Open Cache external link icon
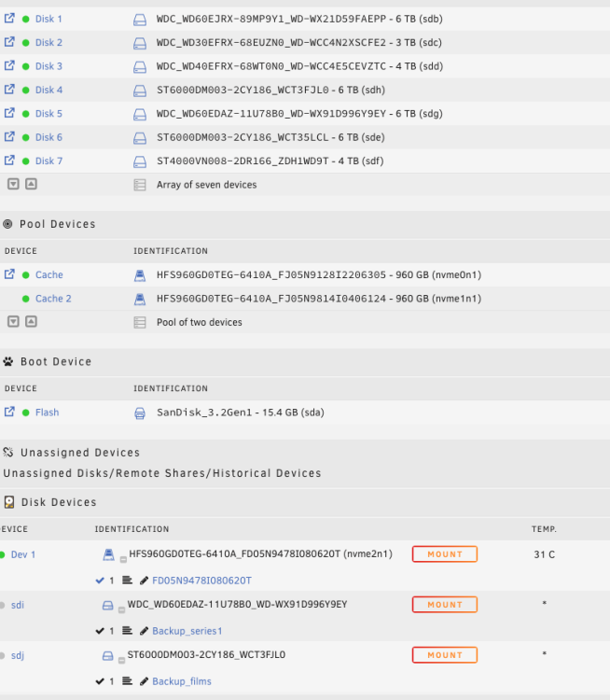 (9, 274)
